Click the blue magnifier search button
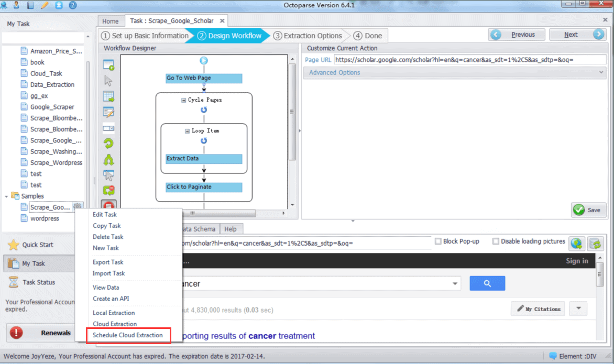The image size is (614, 364). (x=487, y=283)
